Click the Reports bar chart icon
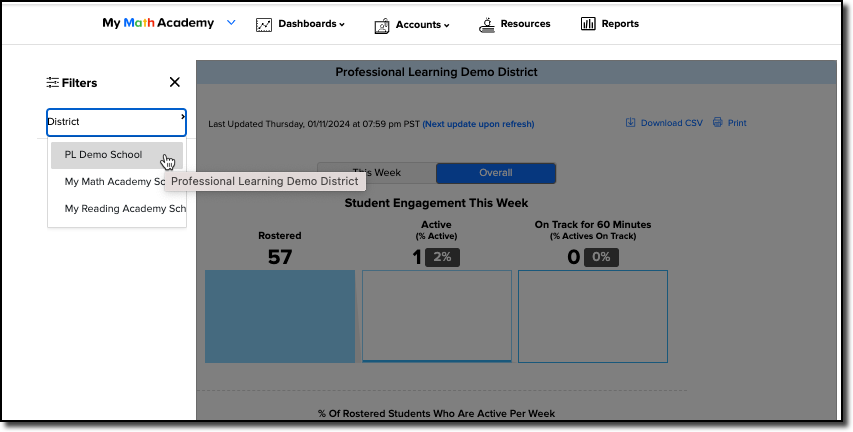The height and width of the screenshot is (432, 853). 588,23
